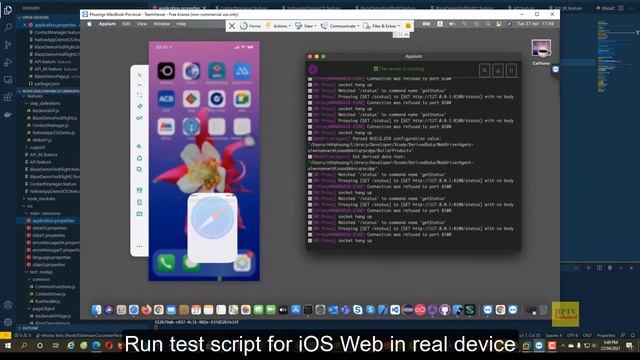
Task: Click the smiley feedback icon in TeamViewer toolbar
Action: tap(408, 26)
